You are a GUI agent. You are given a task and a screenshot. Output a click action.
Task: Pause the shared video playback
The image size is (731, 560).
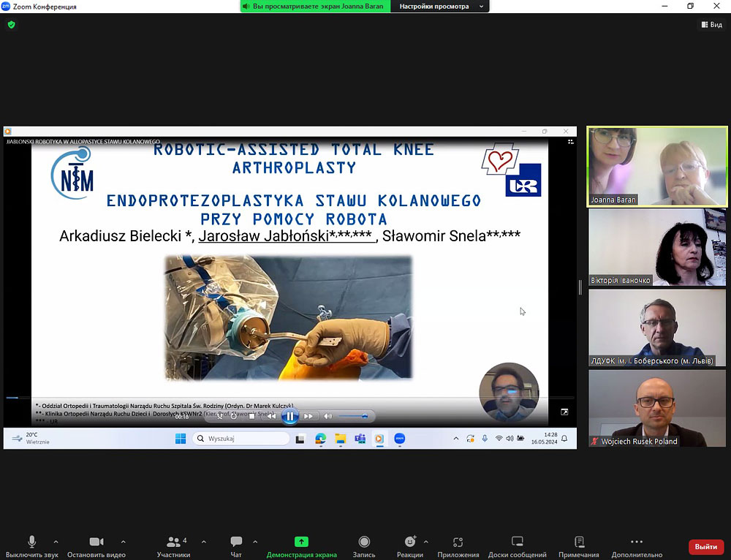[290, 416]
